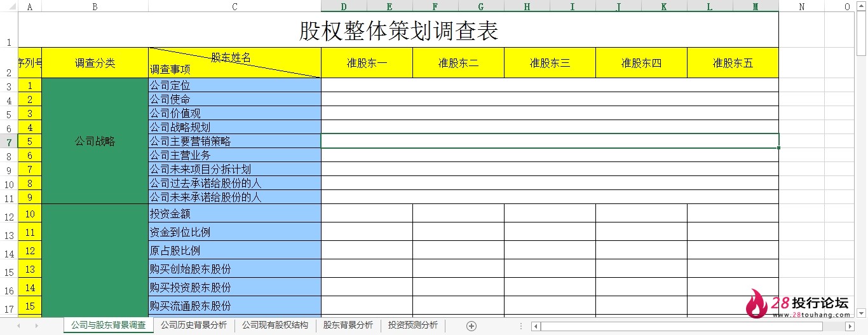This screenshot has width=868, height=335.
Task: Click the 公司战略规划 cell
Action: click(x=235, y=127)
